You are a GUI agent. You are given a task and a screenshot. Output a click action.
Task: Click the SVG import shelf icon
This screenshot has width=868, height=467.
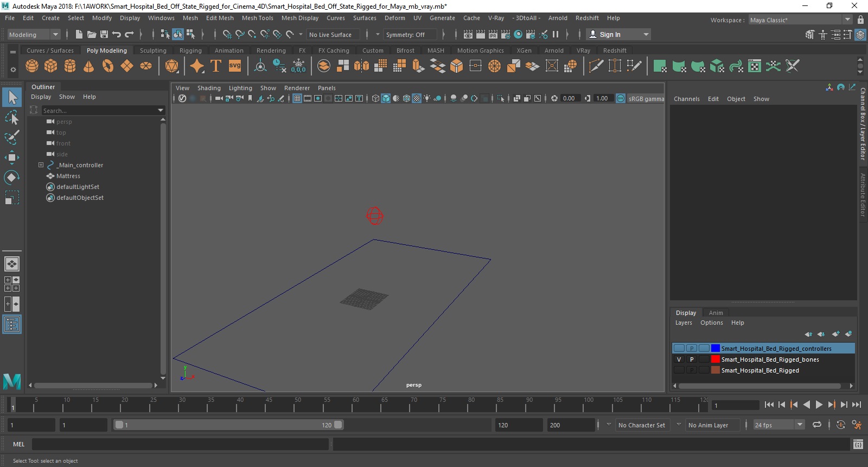pos(235,66)
